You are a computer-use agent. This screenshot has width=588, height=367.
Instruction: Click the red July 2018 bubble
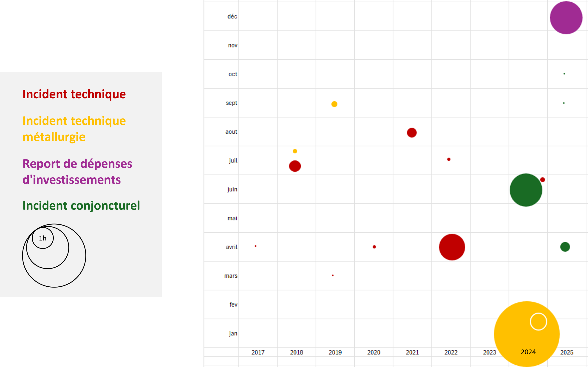(x=295, y=166)
